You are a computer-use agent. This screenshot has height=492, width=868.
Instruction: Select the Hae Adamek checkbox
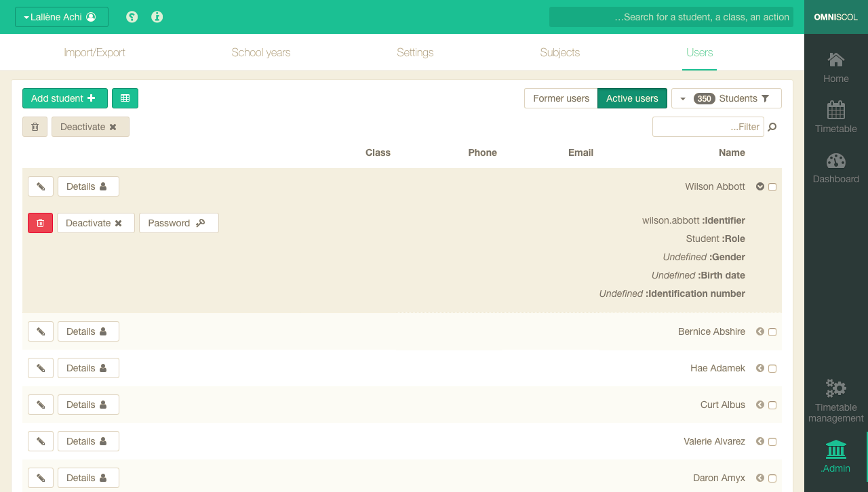[772, 369]
